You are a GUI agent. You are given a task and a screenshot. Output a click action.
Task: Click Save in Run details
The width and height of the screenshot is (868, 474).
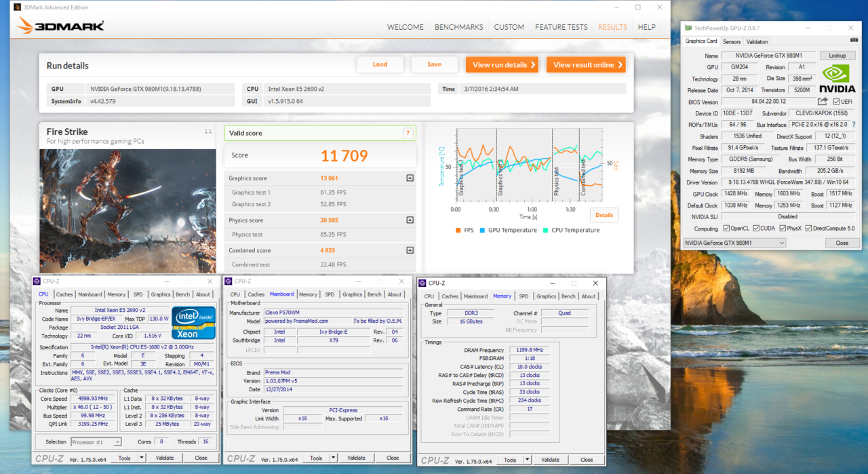[435, 64]
